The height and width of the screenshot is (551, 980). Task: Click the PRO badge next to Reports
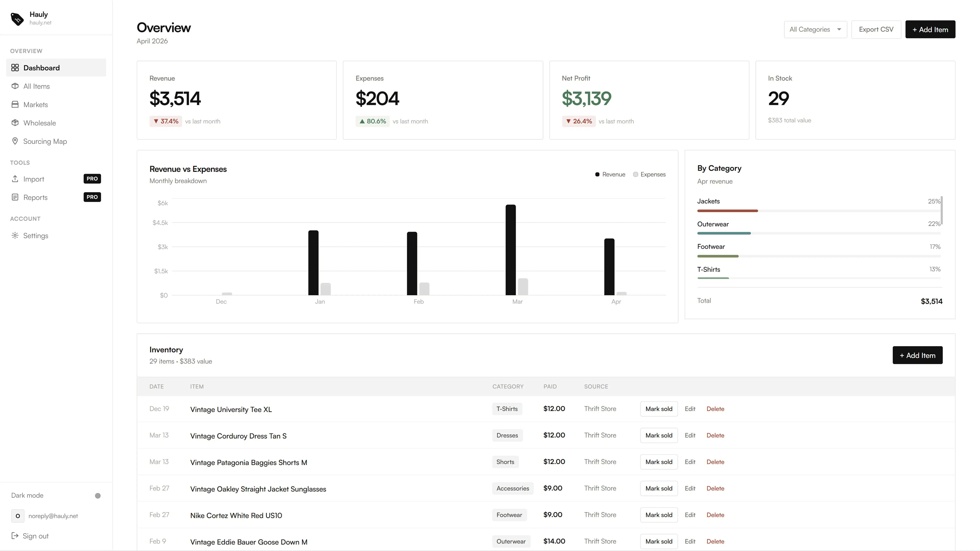coord(92,197)
